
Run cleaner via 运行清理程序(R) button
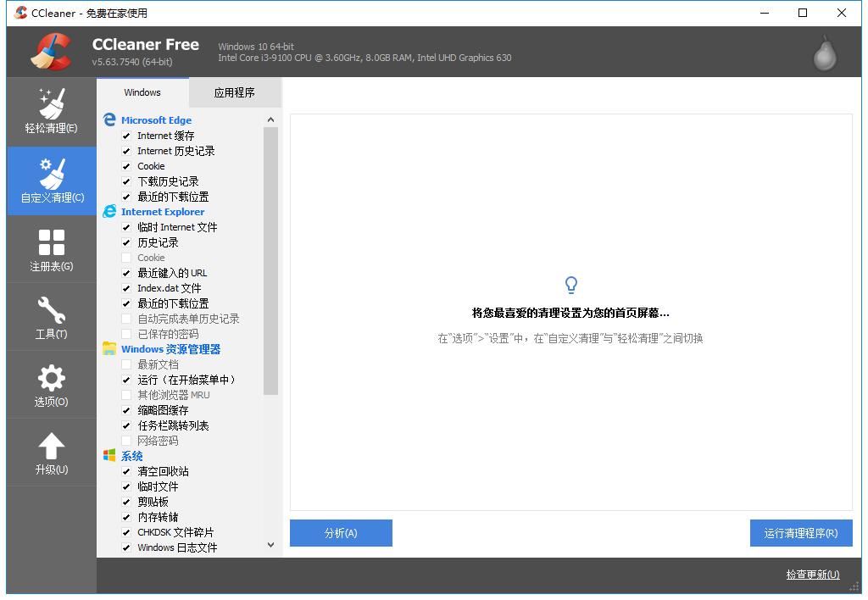coord(800,533)
